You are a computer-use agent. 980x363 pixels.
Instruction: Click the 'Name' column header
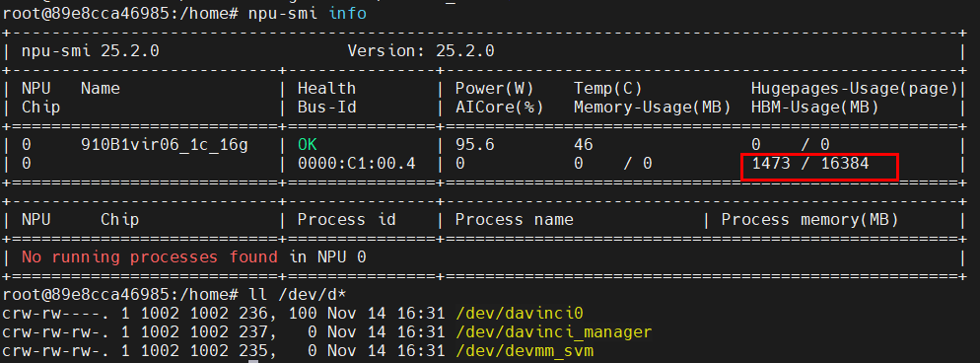click(x=101, y=88)
